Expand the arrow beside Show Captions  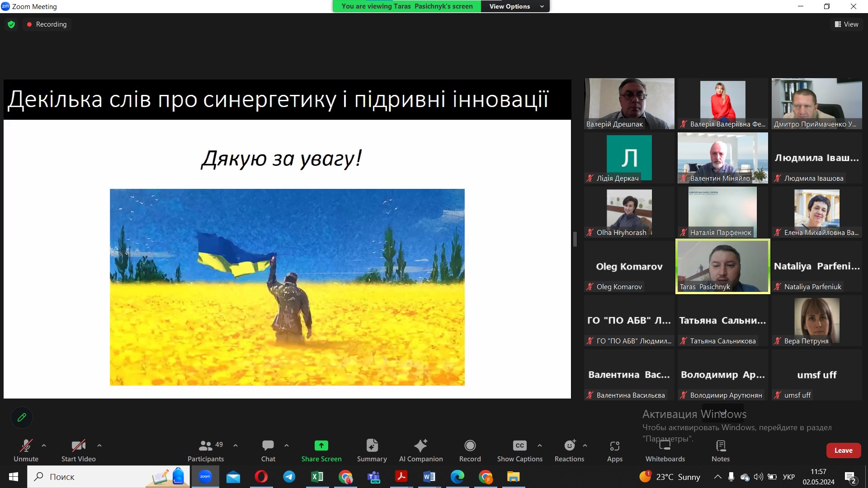[x=540, y=446]
